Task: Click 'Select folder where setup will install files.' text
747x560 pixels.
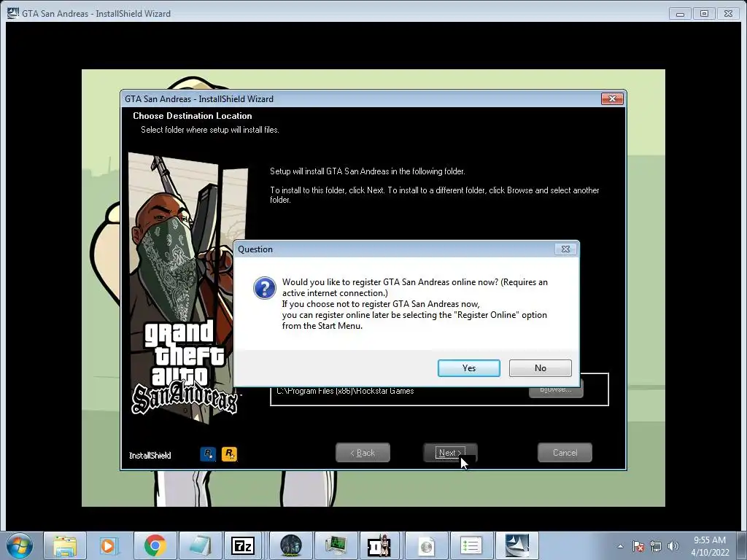Action: click(x=210, y=130)
